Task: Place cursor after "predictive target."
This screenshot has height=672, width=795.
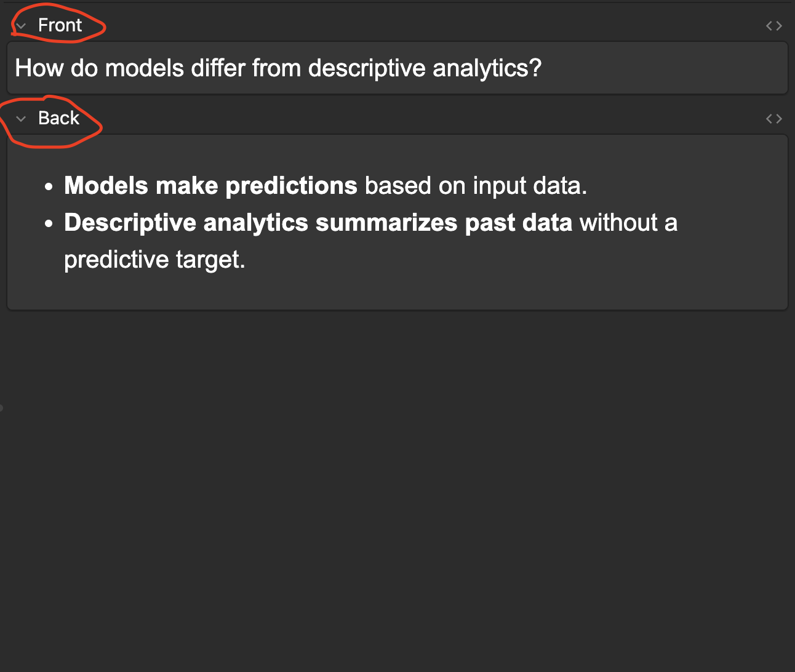Action: click(x=246, y=260)
